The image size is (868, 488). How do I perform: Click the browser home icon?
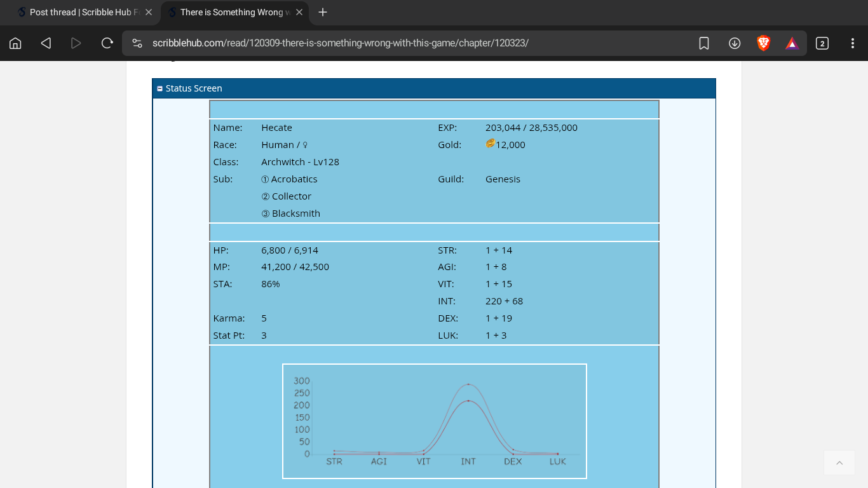[15, 43]
